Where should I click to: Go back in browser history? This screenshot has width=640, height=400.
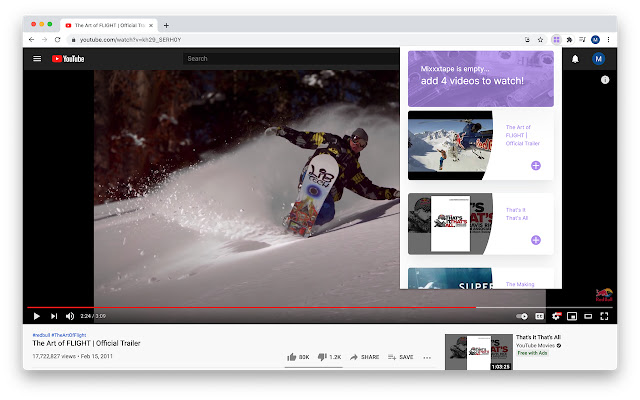point(31,40)
